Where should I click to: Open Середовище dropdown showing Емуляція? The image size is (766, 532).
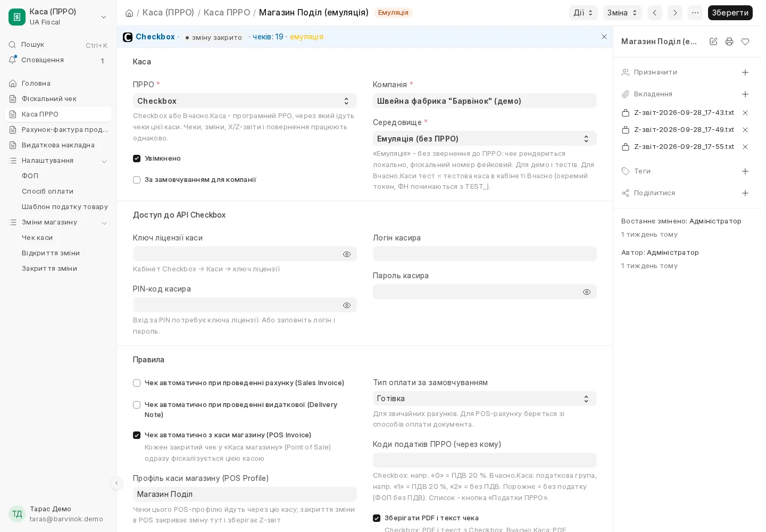(x=485, y=139)
